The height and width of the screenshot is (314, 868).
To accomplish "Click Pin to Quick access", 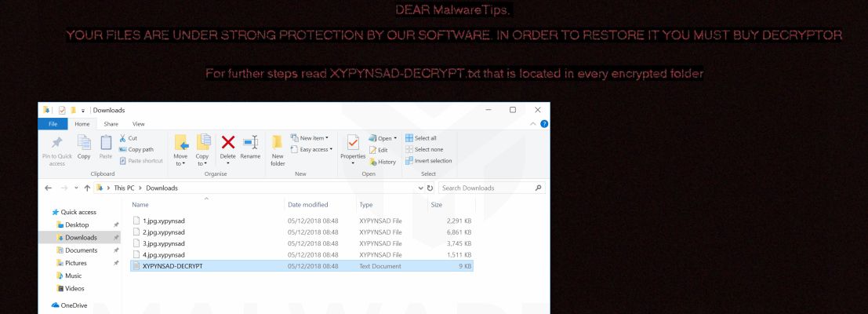I will coord(57,150).
